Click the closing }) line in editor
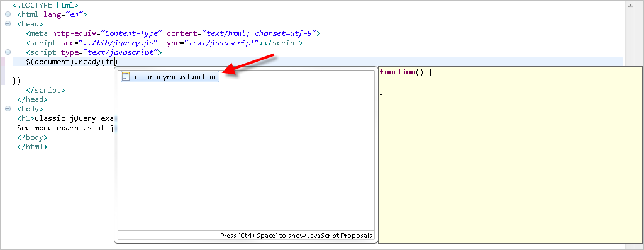644x250 pixels. tap(17, 81)
